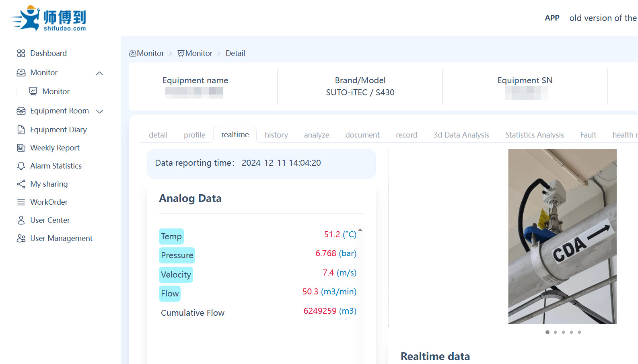Select the Statistics Analysis tab
Screen dimensions: 638x364
click(534, 135)
